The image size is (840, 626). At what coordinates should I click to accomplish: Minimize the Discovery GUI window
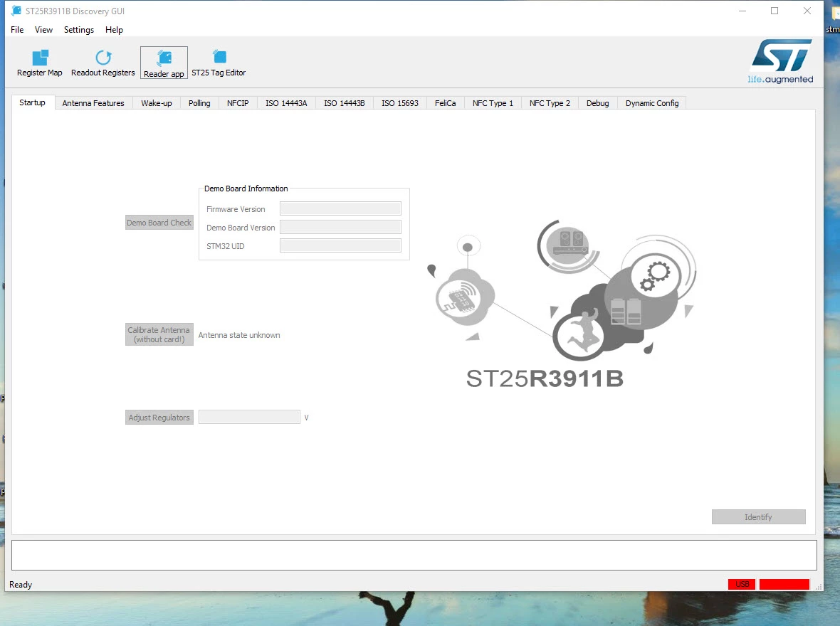[742, 11]
